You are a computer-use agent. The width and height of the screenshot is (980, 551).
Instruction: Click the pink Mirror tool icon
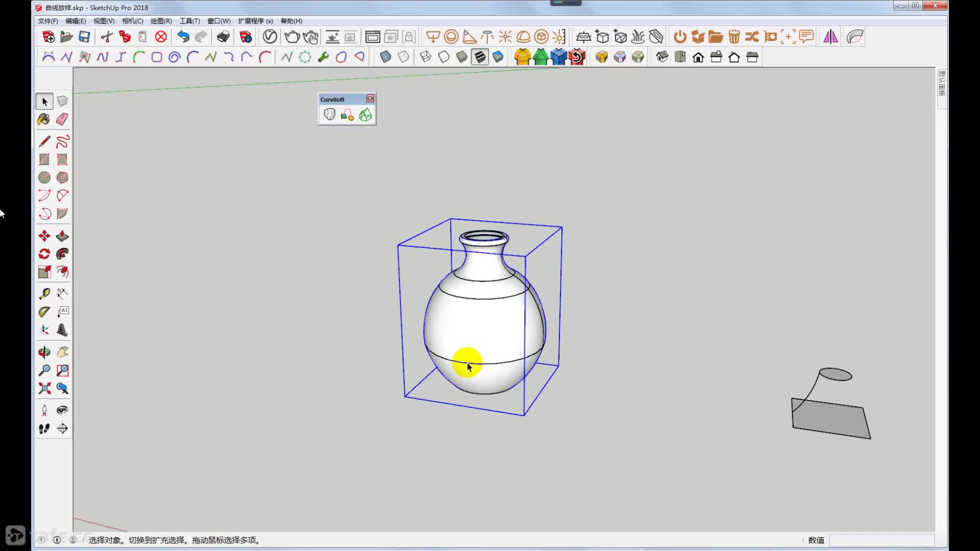coord(830,37)
